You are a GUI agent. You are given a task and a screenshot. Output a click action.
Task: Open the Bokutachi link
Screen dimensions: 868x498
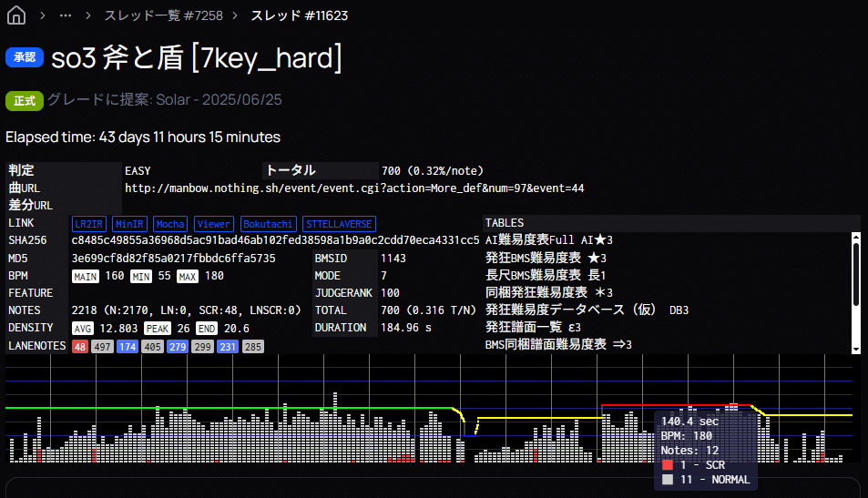click(268, 224)
